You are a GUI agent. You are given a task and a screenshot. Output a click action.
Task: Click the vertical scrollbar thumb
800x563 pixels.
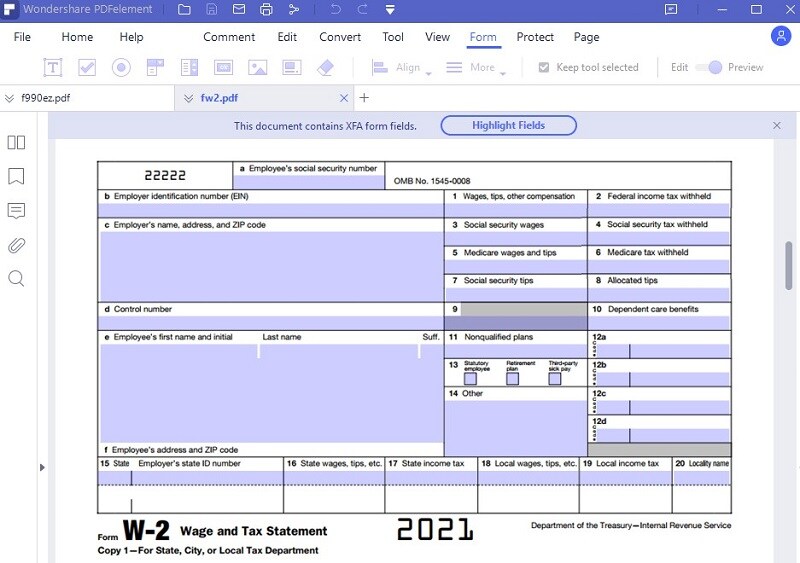pyautogui.click(x=788, y=266)
